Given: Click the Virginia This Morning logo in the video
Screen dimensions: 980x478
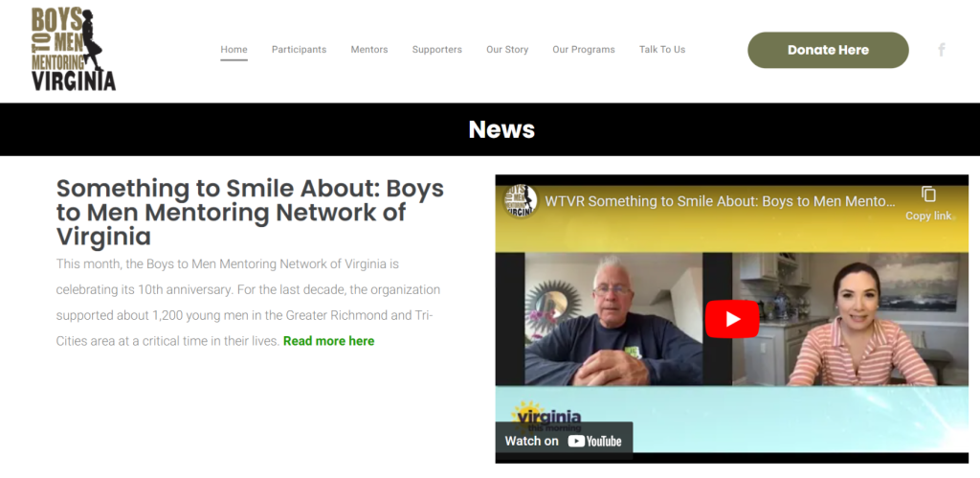Looking at the screenshot, I should [546, 417].
